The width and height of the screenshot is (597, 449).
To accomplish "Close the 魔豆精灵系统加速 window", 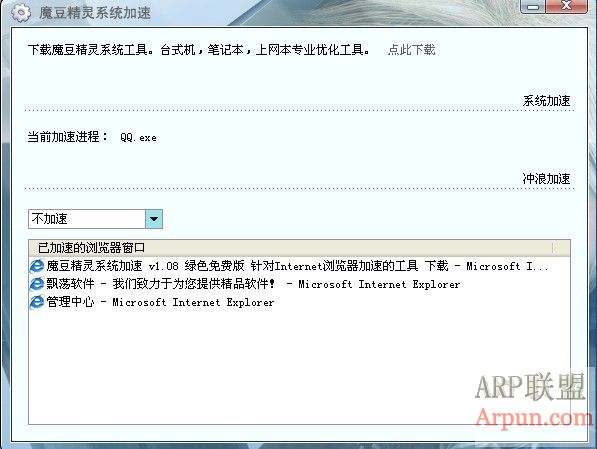I will tap(567, 6).
